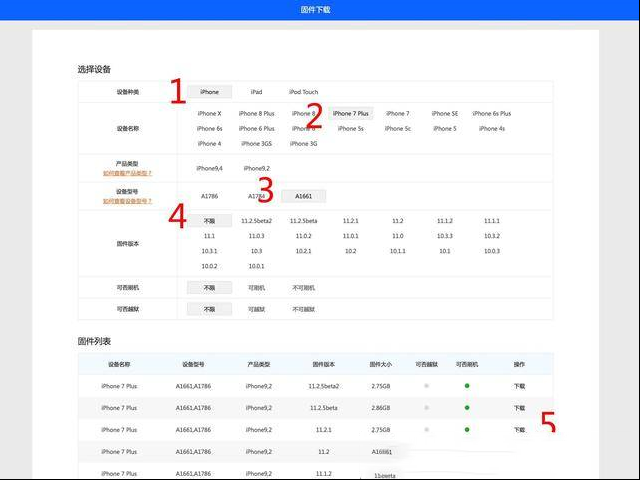Open the 如何查看设备型号 help link

pyautogui.click(x=127, y=201)
